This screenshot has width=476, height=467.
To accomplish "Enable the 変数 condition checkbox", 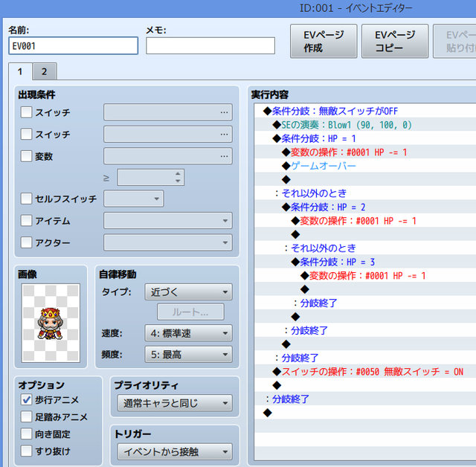I will pyautogui.click(x=26, y=156).
